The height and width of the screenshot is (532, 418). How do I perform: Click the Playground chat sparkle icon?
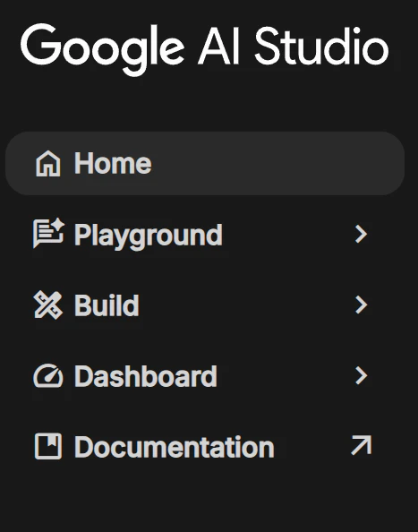(x=48, y=233)
